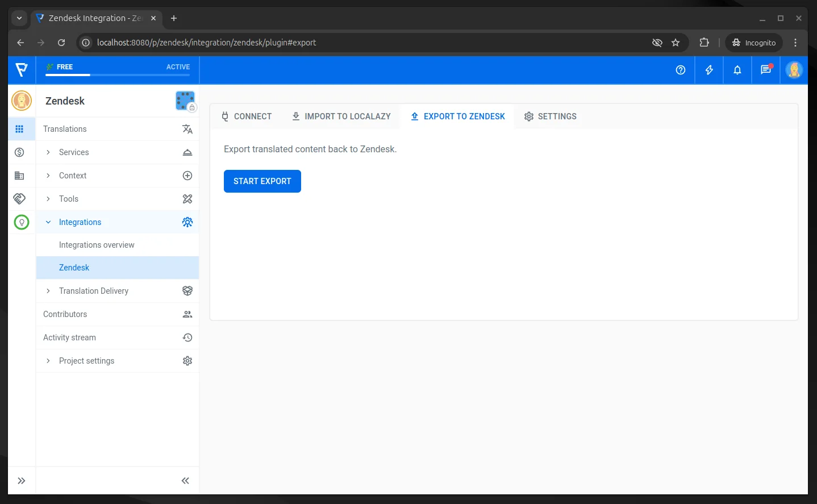Expand the left rail with double-right arrows
This screenshot has width=817, height=504.
22,481
